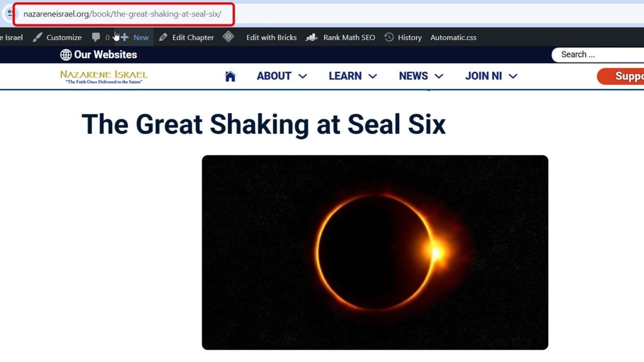644x362 pixels.
Task: Open revision History clock icon
Action: [388, 37]
